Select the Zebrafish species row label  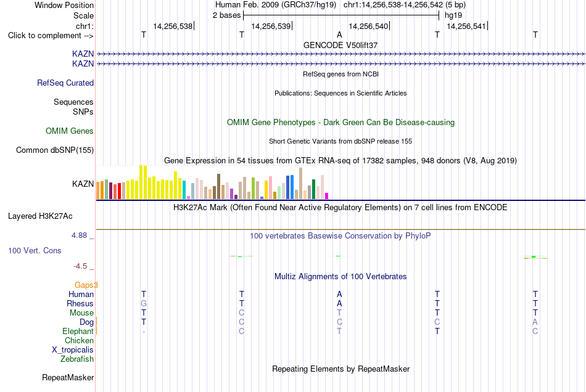point(76,359)
